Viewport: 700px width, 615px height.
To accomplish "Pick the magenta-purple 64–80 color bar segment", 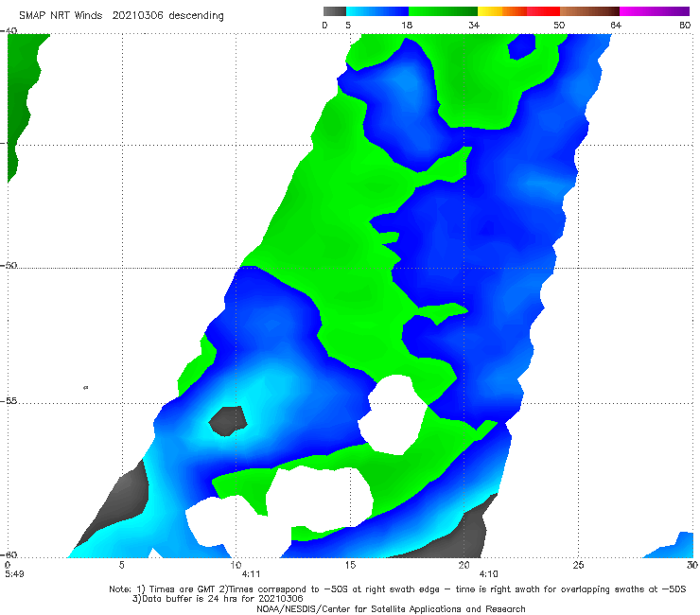I will [655, 11].
